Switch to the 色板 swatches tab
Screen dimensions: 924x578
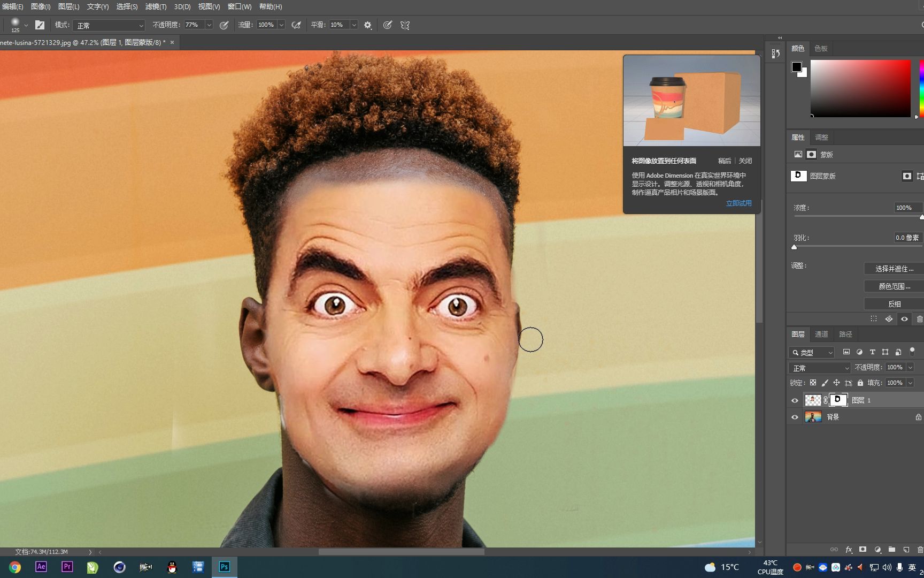coord(821,48)
